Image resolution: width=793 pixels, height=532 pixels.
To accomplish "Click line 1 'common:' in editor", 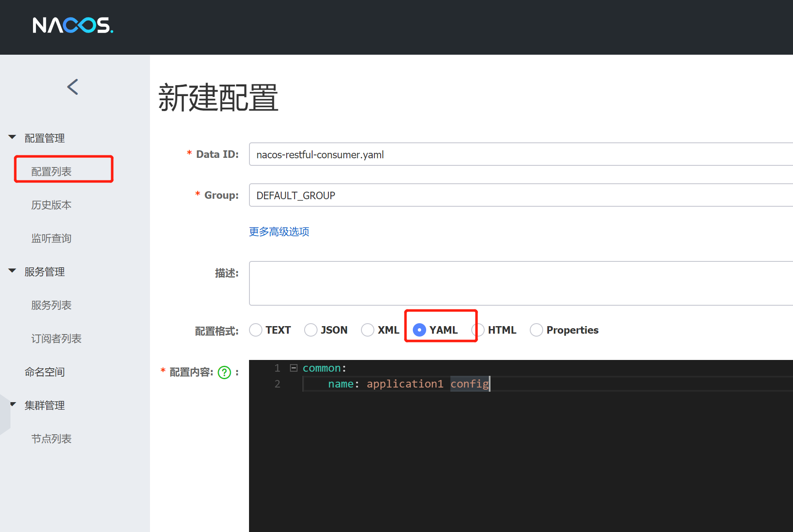I will tap(324, 368).
